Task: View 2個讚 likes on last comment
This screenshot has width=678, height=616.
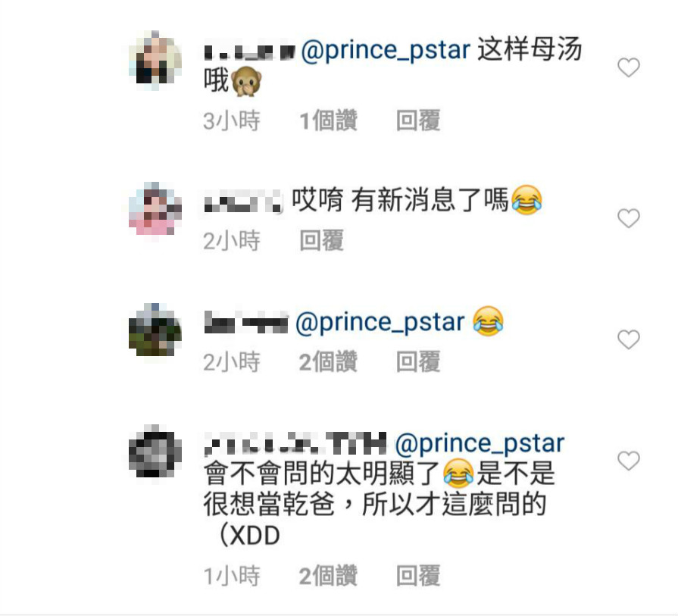Action: tap(328, 575)
